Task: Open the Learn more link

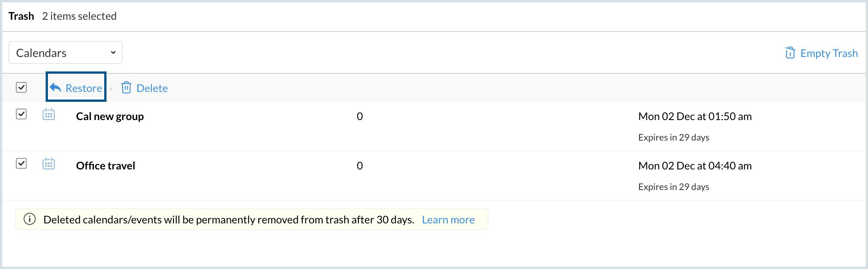Action: (448, 220)
